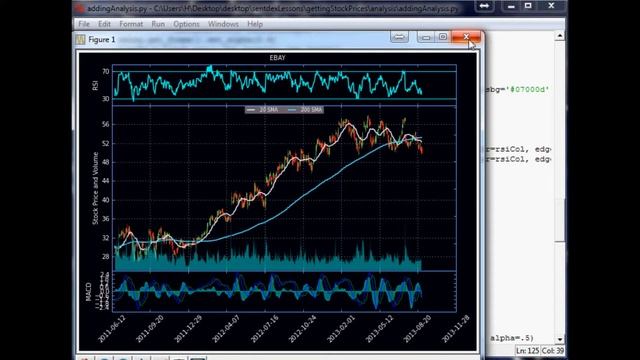This screenshot has height=360, width=640.
Task: Click the 2013-11-28 date tick label
Action: click(x=456, y=329)
